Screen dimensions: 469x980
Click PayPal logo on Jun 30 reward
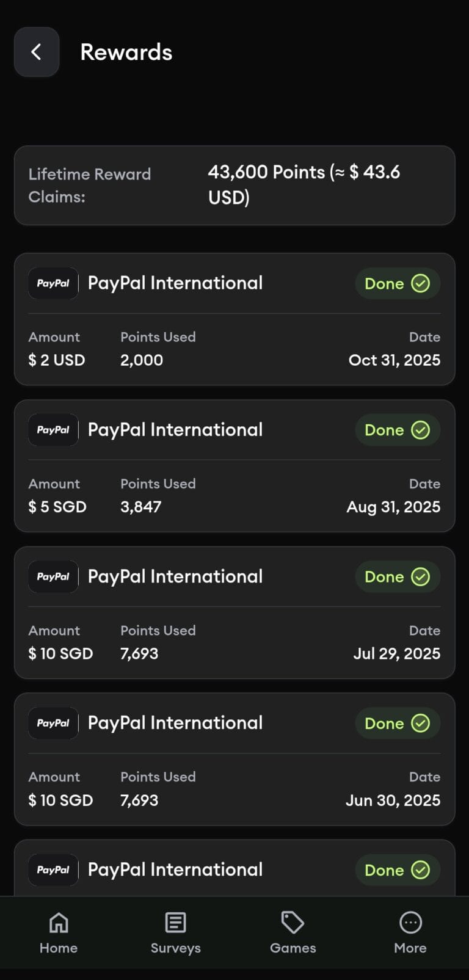(53, 723)
